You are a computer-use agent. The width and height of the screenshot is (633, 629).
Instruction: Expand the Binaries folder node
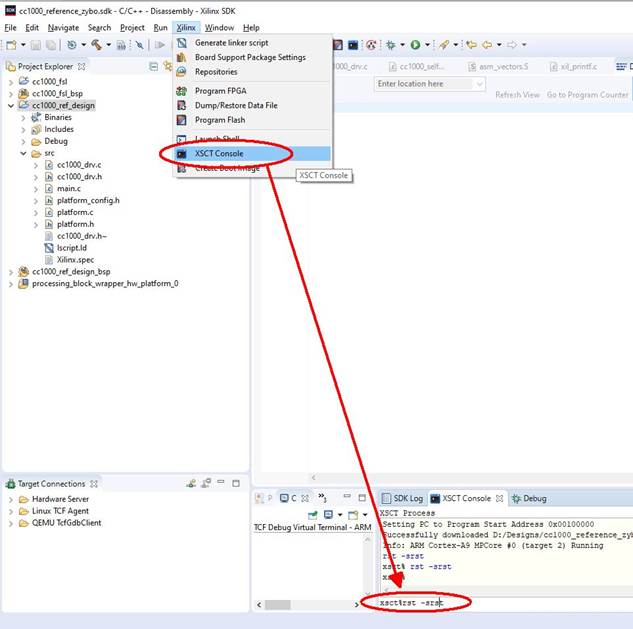click(x=23, y=117)
